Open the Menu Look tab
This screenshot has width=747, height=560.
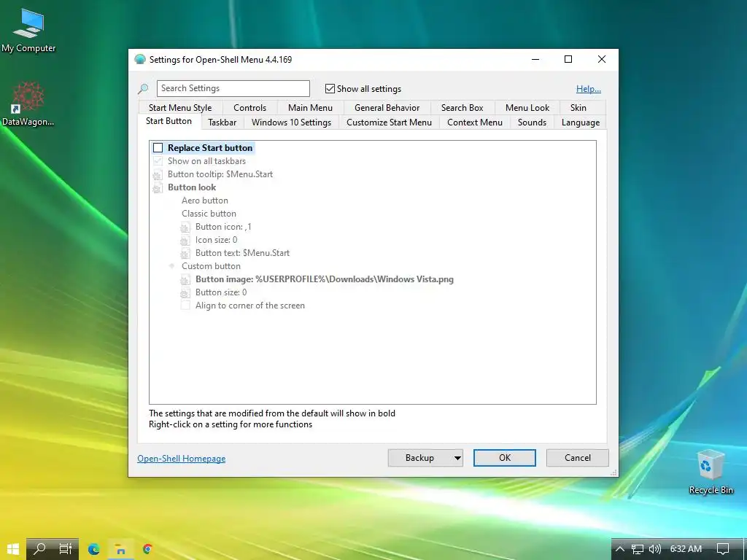coord(527,108)
